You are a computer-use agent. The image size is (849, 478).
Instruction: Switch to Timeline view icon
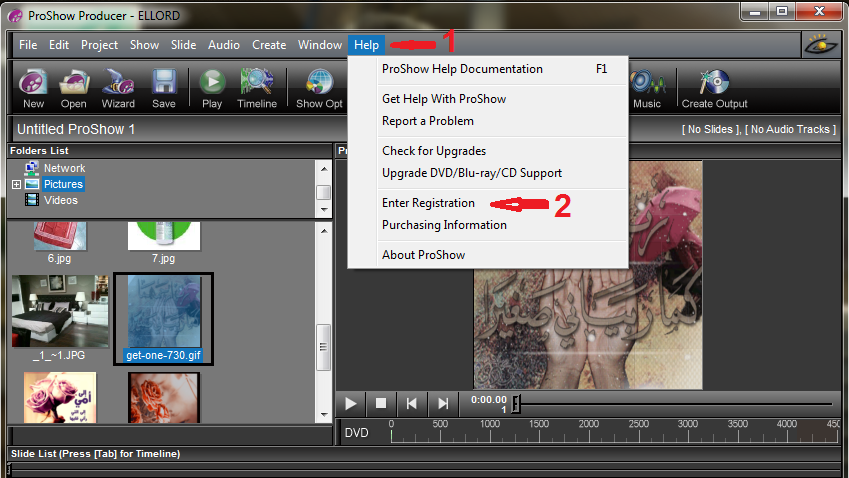pyautogui.click(x=257, y=86)
